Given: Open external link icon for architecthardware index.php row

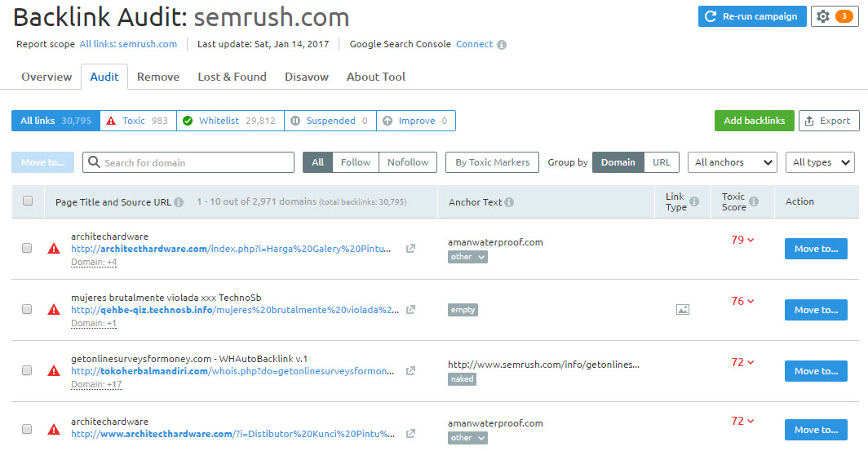Looking at the screenshot, I should click(410, 249).
